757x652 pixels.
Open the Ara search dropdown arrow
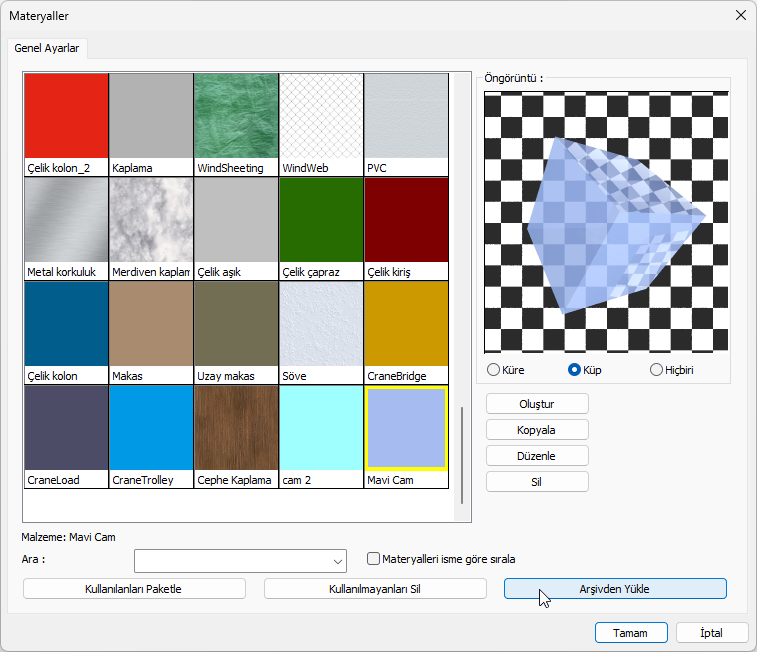point(337,560)
